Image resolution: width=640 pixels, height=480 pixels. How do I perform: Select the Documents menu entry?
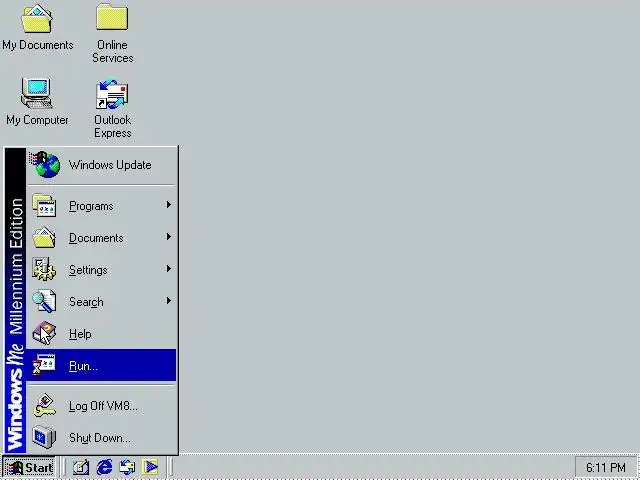coord(102,238)
